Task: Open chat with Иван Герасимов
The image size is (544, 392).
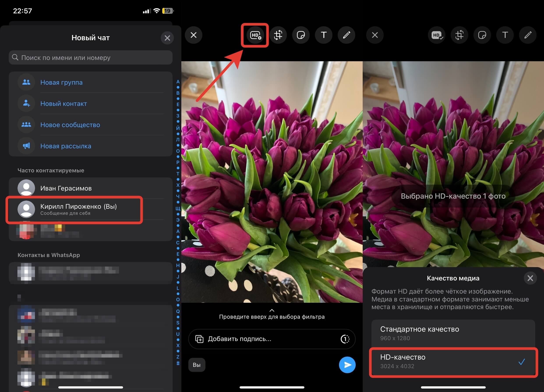Action: point(66,188)
